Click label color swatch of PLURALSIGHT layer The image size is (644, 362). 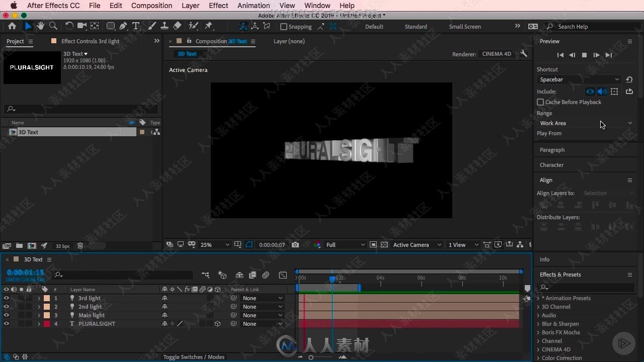[x=47, y=324]
